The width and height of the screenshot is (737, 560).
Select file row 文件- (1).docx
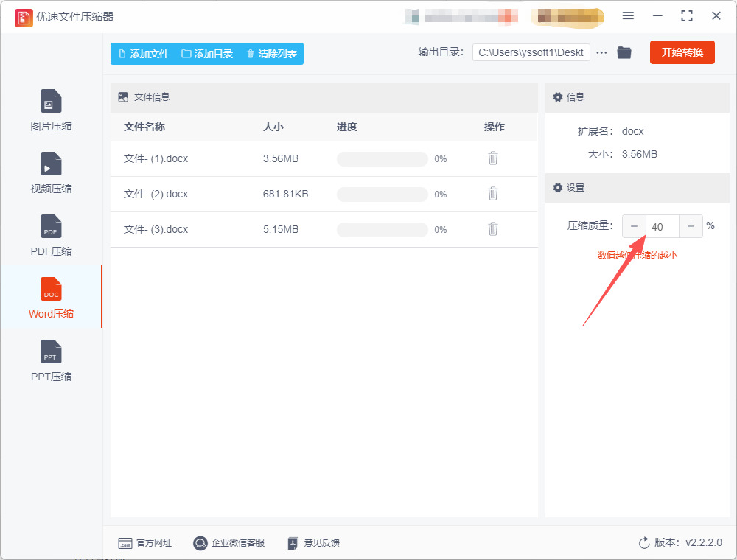click(324, 159)
